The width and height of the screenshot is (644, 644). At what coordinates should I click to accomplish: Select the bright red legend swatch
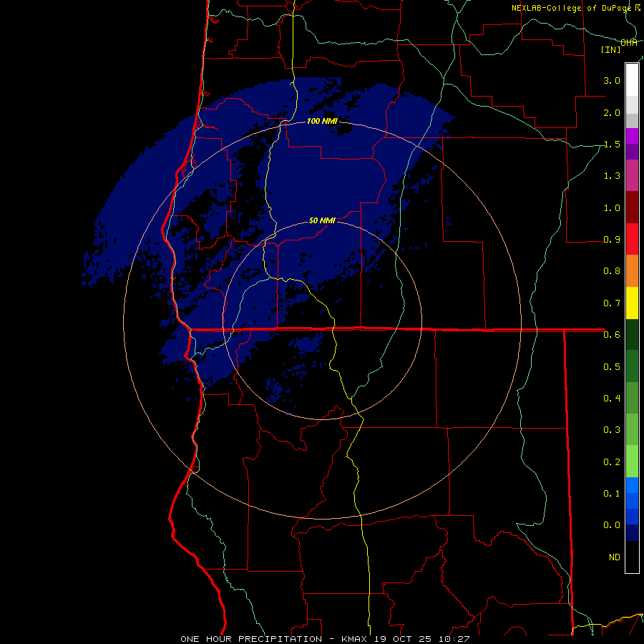point(632,239)
